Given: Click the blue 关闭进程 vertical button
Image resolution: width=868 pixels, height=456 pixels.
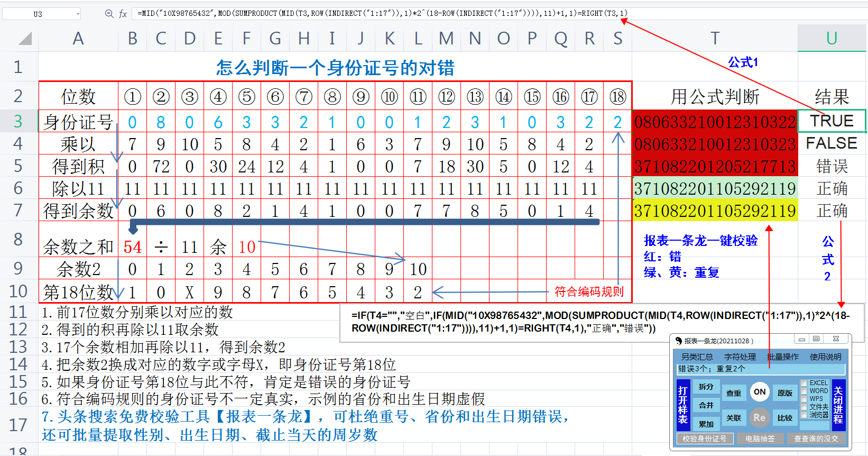Looking at the screenshot, I should click(838, 405).
